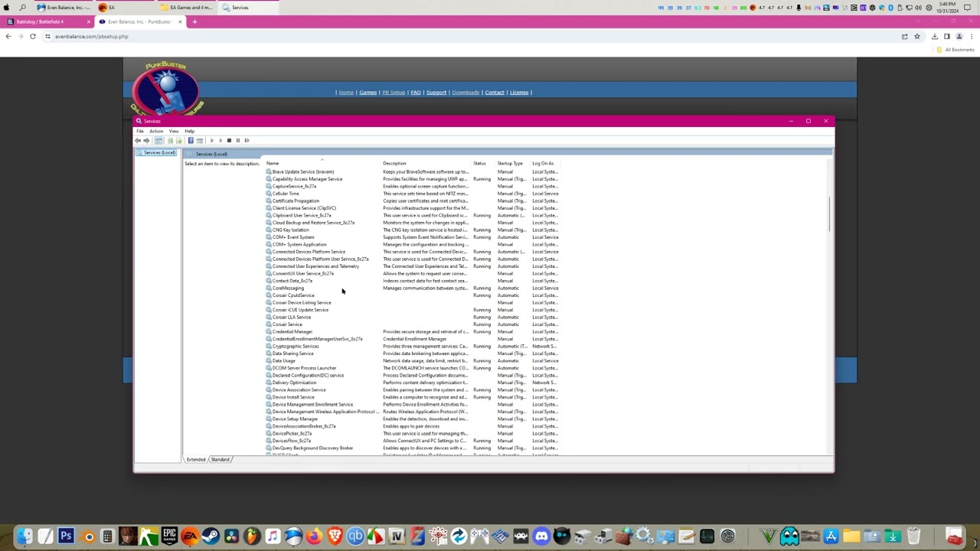Select the Credential Manager service row
980x551 pixels.
click(x=413, y=332)
